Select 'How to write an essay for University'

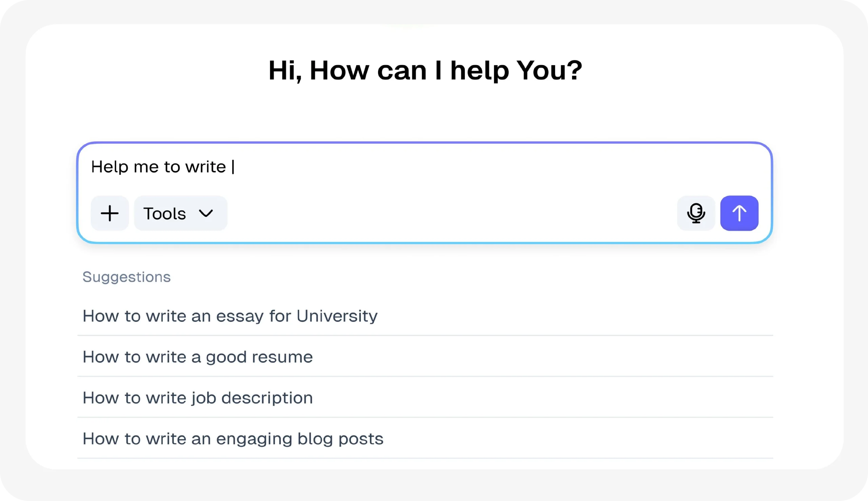pyautogui.click(x=230, y=316)
